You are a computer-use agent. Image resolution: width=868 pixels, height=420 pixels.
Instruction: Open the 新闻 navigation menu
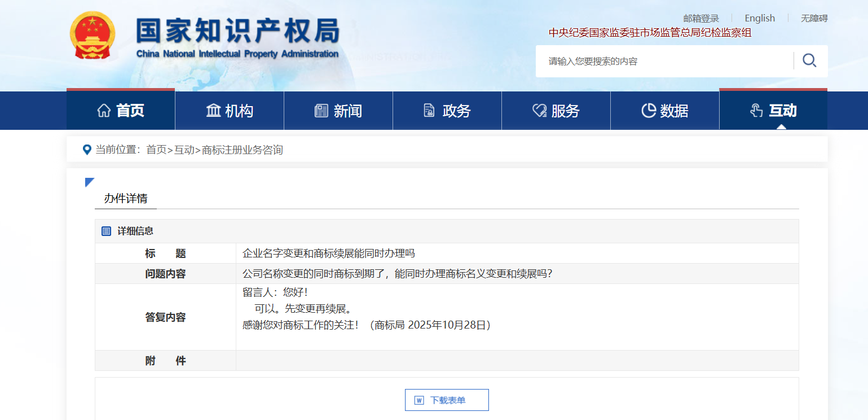click(x=347, y=111)
